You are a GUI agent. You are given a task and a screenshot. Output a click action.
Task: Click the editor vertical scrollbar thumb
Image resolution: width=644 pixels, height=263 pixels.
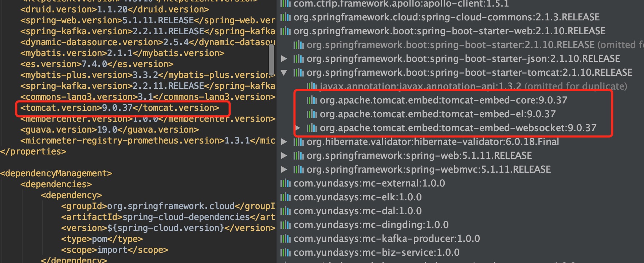click(x=271, y=59)
